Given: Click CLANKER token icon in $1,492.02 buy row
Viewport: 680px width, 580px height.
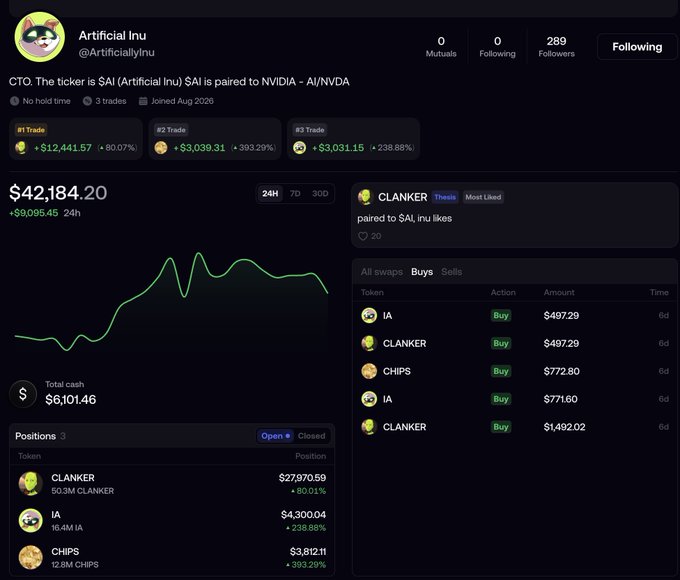Looking at the screenshot, I should coord(369,427).
